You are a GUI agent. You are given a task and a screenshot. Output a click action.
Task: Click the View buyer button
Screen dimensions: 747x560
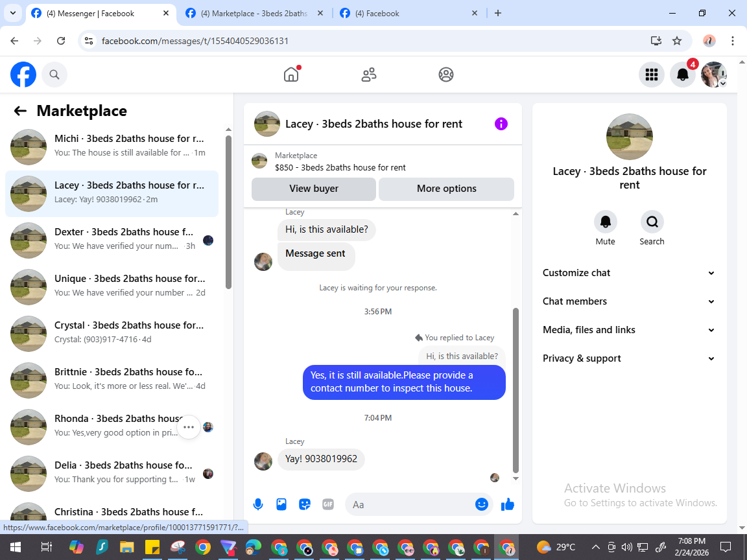313,189
